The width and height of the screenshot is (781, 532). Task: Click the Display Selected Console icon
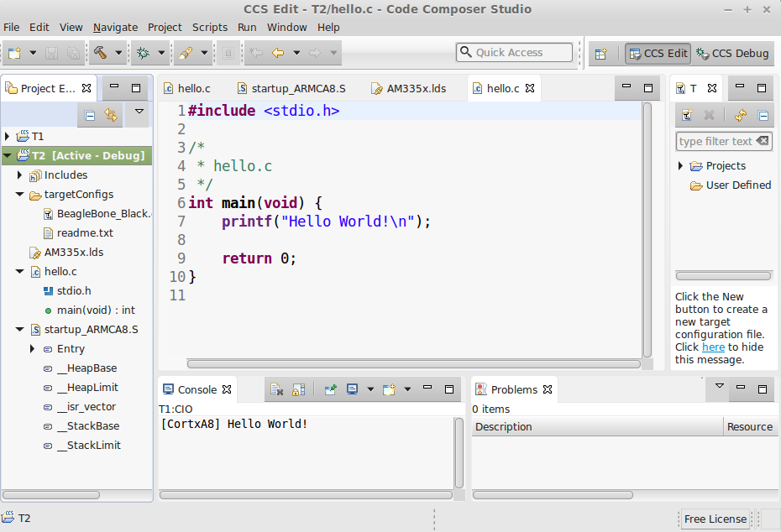[352, 389]
